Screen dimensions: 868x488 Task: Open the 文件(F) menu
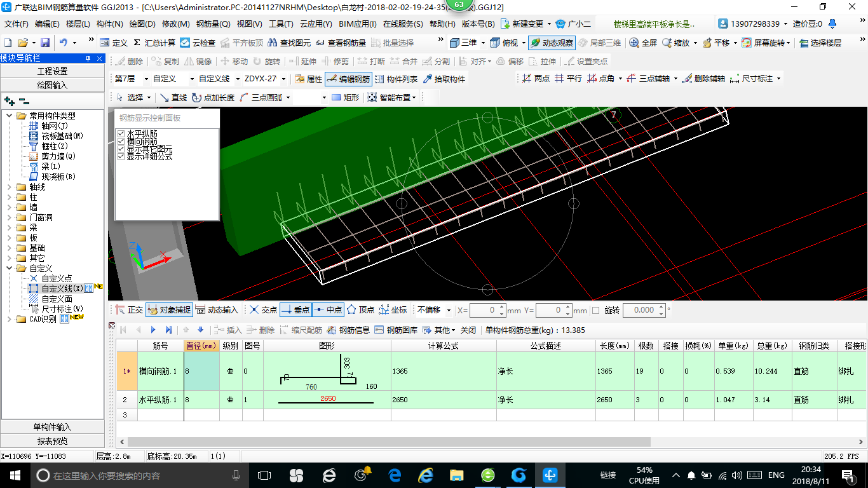(x=17, y=24)
